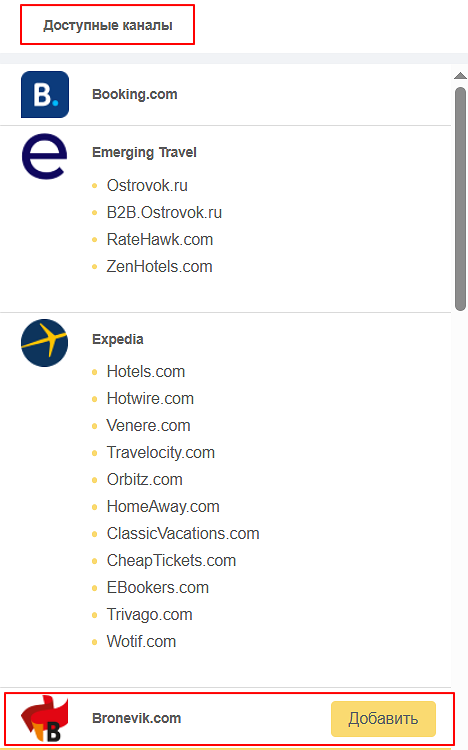Click Ostrovok.ru in the list
The image size is (468, 750).
[x=147, y=185]
